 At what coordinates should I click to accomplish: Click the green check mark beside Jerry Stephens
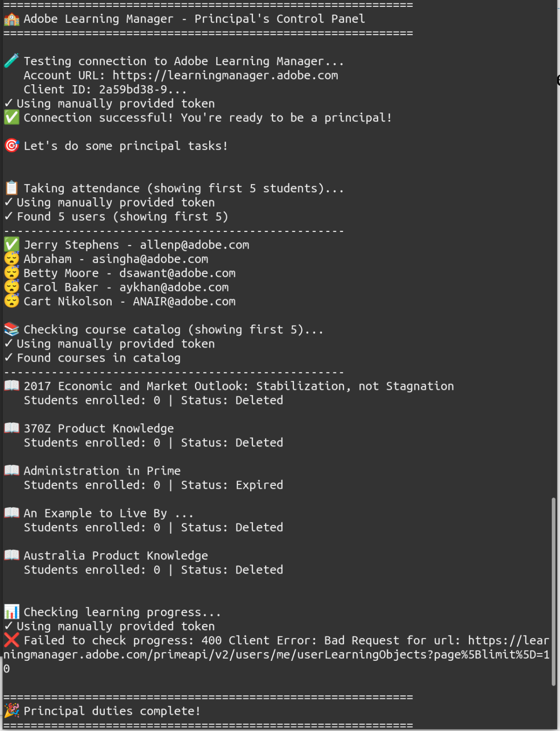tap(12, 245)
